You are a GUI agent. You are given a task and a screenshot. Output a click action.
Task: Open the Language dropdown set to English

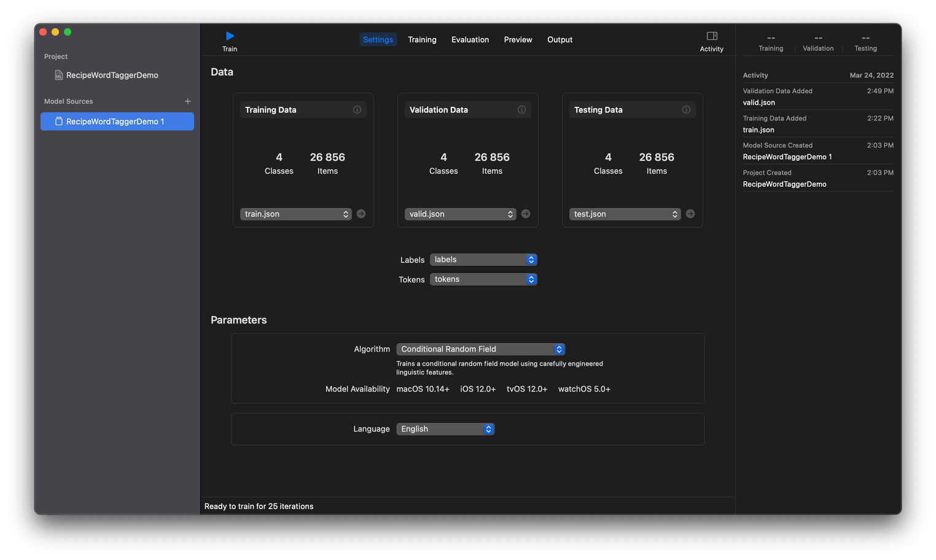445,429
